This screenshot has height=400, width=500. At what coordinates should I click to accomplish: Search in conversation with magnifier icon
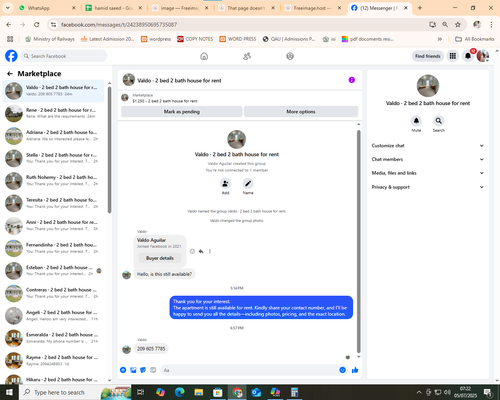click(x=439, y=121)
